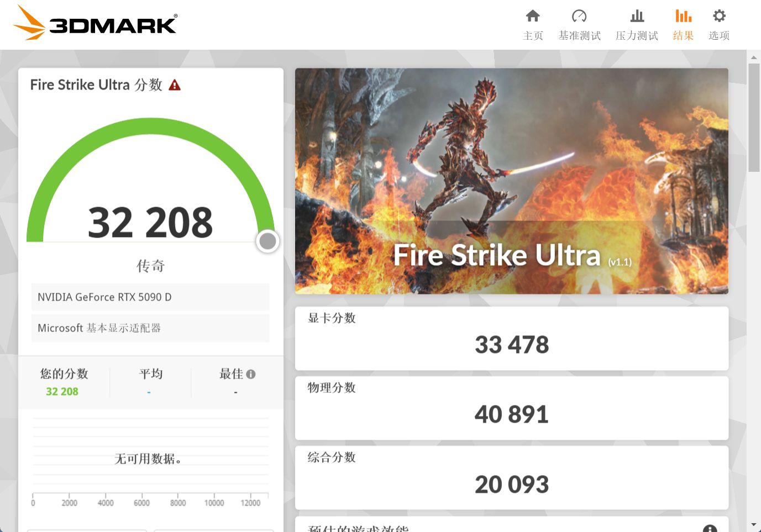Open the 物理分数 40 891 card
Screen dimensions: 761x532
click(512, 408)
